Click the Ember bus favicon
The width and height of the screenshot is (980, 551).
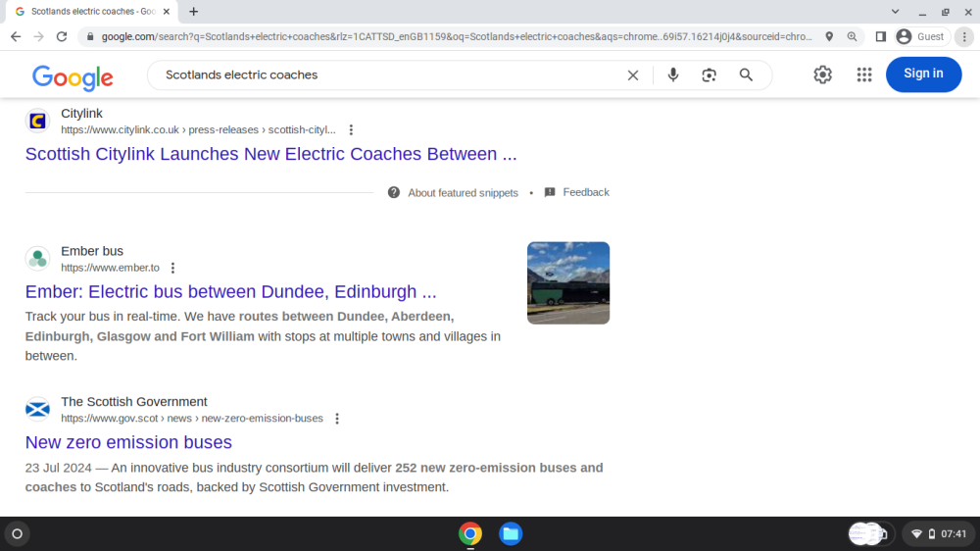coord(37,258)
